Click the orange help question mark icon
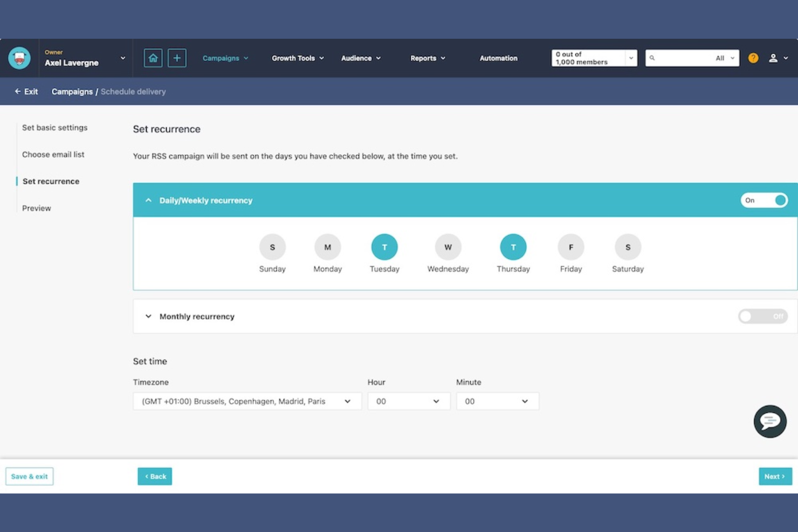798x532 pixels. 753,58
